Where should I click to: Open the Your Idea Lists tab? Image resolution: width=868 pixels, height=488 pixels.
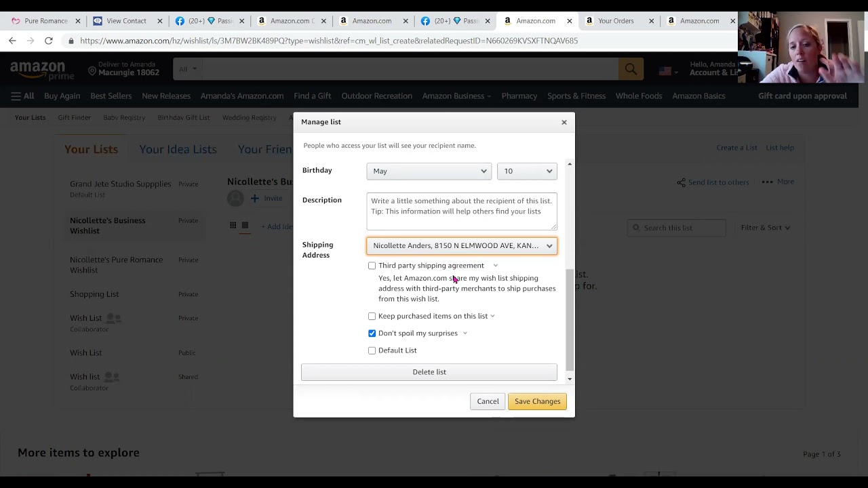(x=178, y=149)
